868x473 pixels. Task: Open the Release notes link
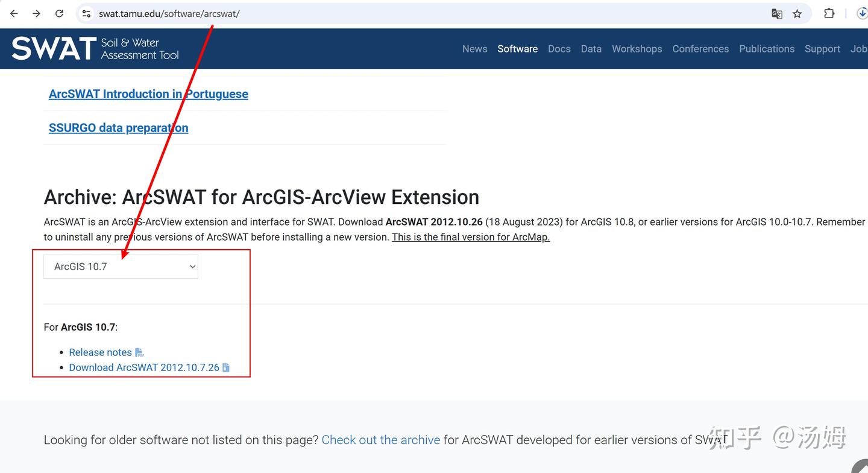[100, 352]
